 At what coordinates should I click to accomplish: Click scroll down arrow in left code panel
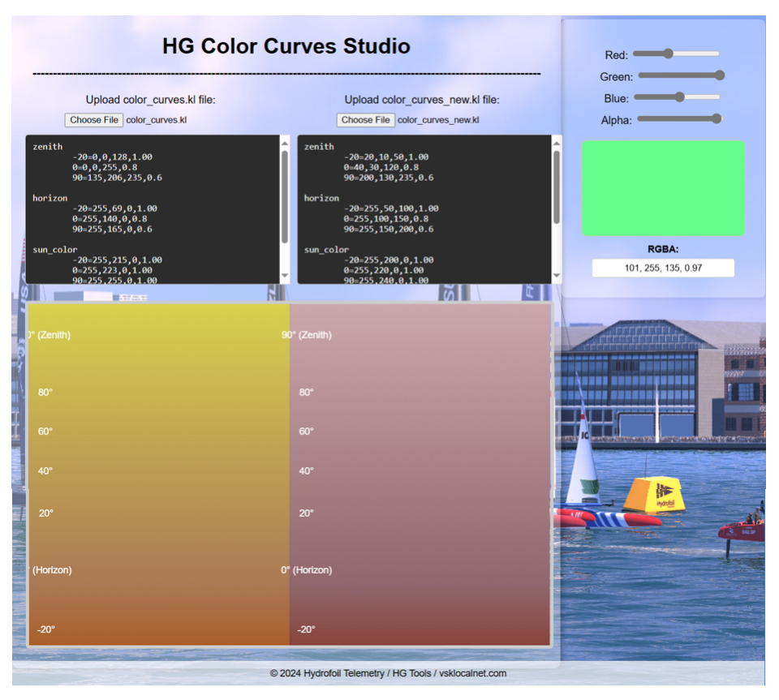[285, 276]
